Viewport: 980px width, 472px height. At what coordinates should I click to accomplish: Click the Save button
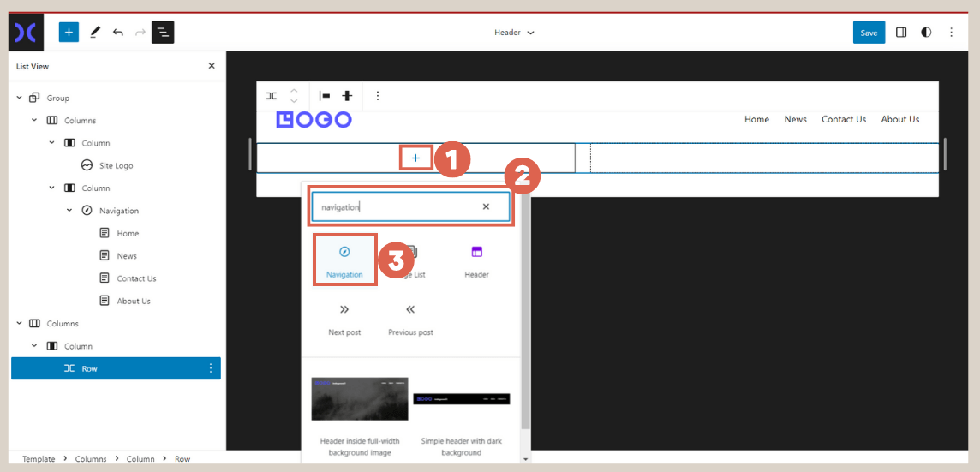click(869, 33)
